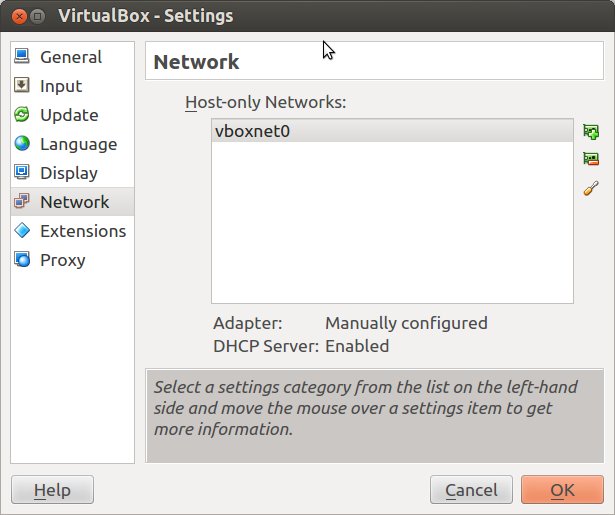615x515 pixels.
Task: Click the add host-only network icon
Action: [591, 132]
